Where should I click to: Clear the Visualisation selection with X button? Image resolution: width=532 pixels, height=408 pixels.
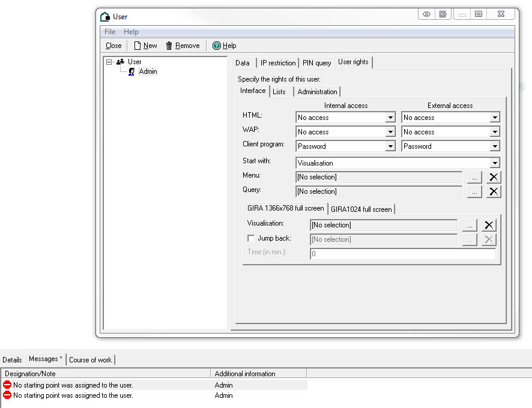point(489,225)
